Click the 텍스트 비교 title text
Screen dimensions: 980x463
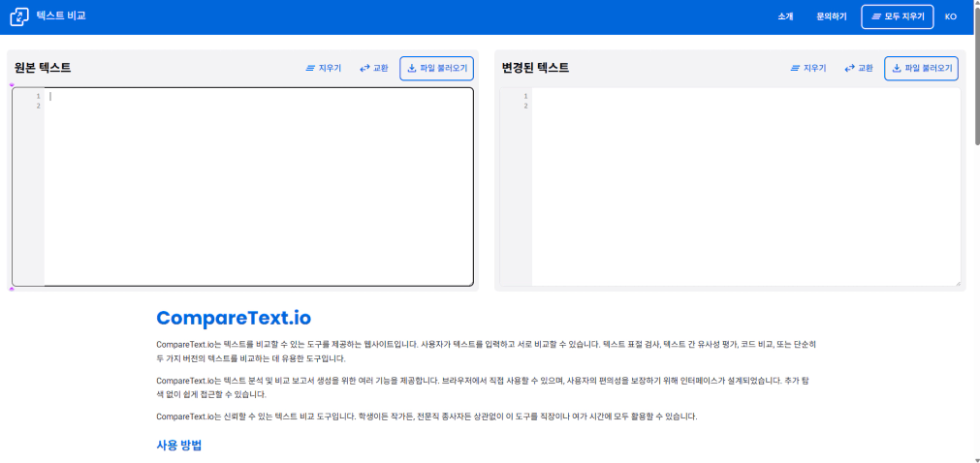tap(61, 16)
